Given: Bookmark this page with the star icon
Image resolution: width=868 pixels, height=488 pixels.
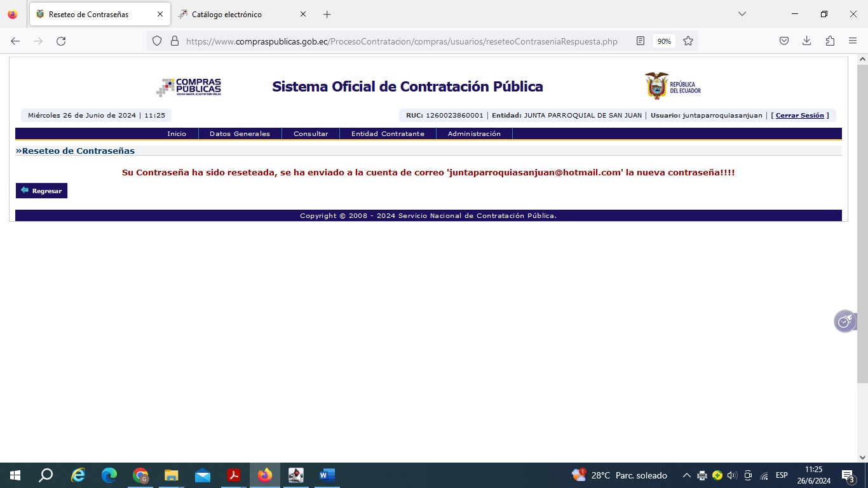Looking at the screenshot, I should [x=688, y=41].
